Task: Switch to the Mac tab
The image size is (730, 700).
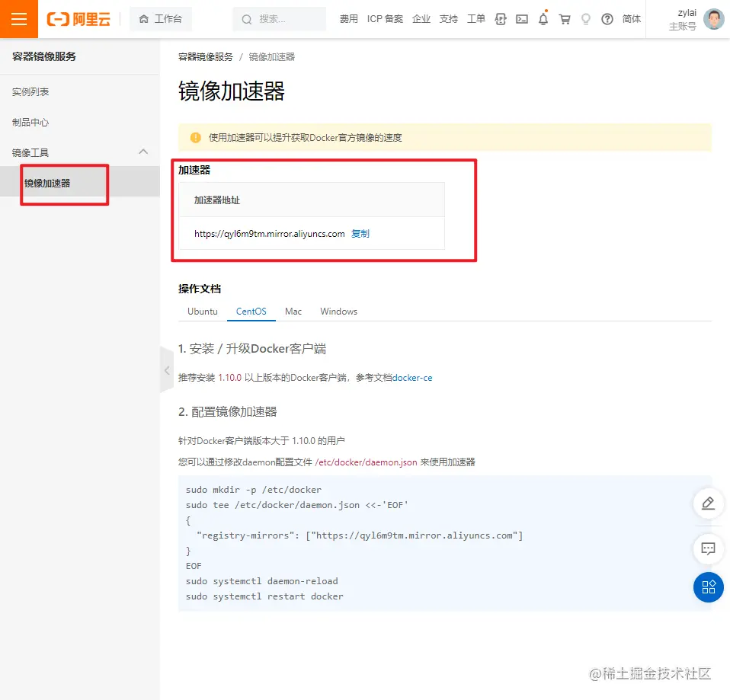Action: 293,311
